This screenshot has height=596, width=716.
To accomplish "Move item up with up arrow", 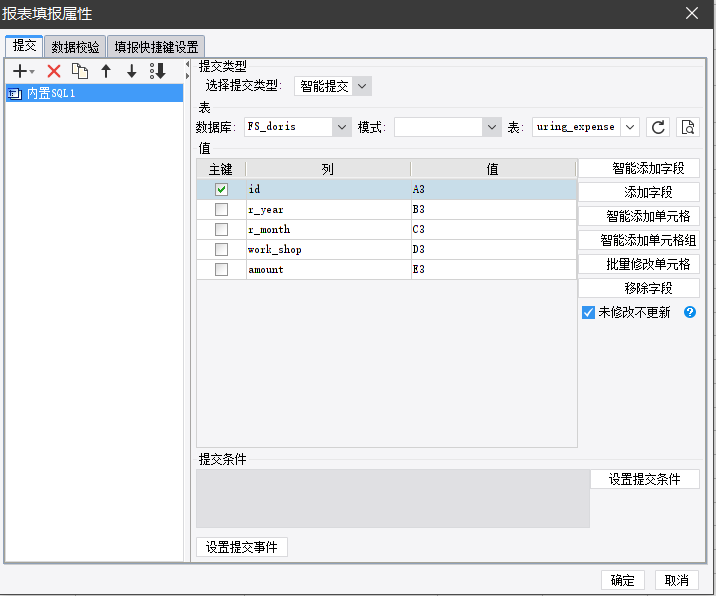I will click(106, 71).
